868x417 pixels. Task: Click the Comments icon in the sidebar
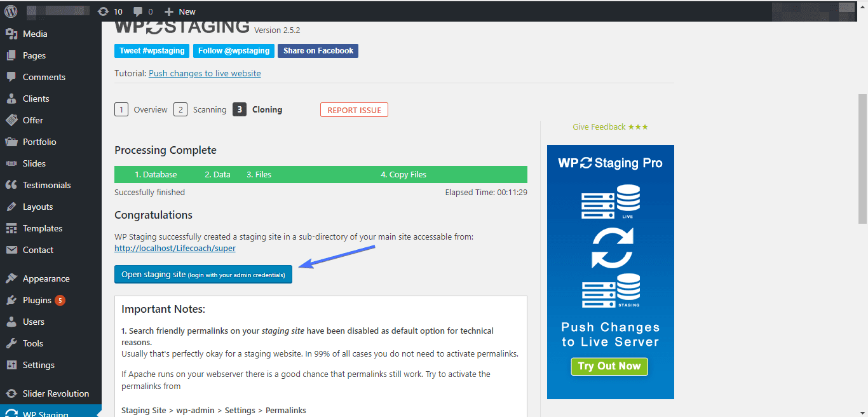pos(11,77)
